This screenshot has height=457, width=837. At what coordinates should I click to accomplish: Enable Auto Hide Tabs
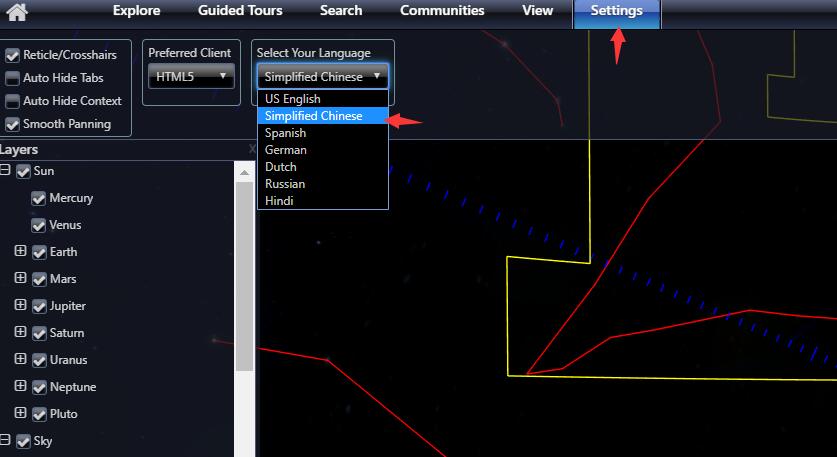point(12,78)
